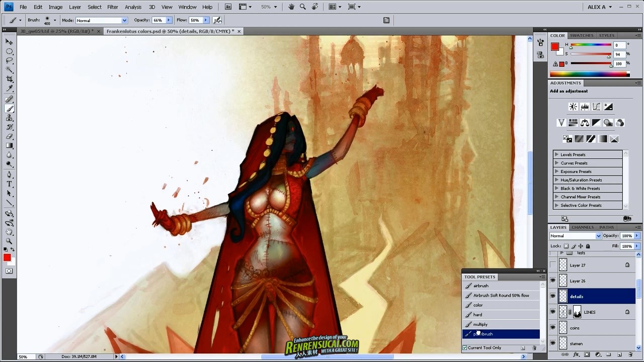Enable the airbrush option in the options bar
Viewport: 644px width, 362px height.
coord(217,20)
